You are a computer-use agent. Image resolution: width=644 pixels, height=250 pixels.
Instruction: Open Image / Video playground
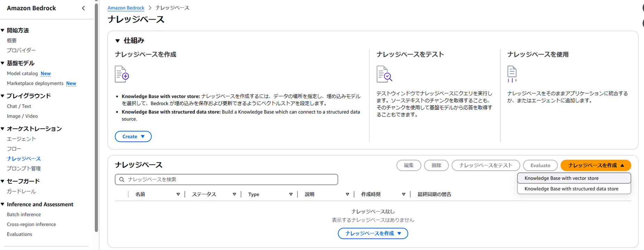tap(22, 116)
